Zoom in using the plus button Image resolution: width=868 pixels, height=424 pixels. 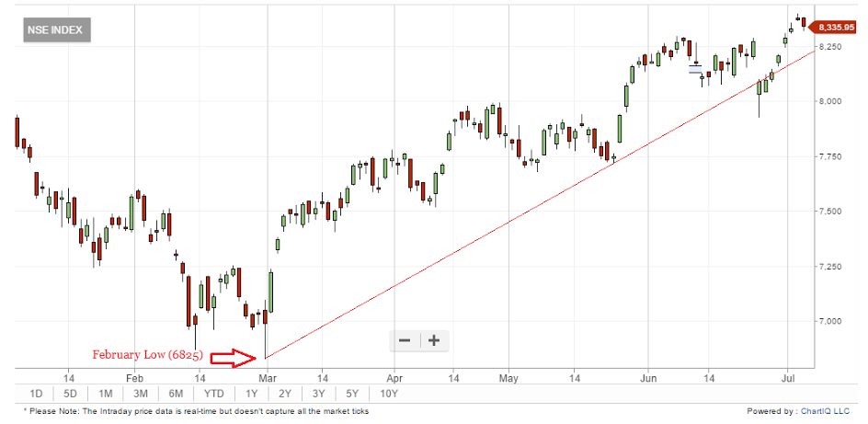(434, 340)
